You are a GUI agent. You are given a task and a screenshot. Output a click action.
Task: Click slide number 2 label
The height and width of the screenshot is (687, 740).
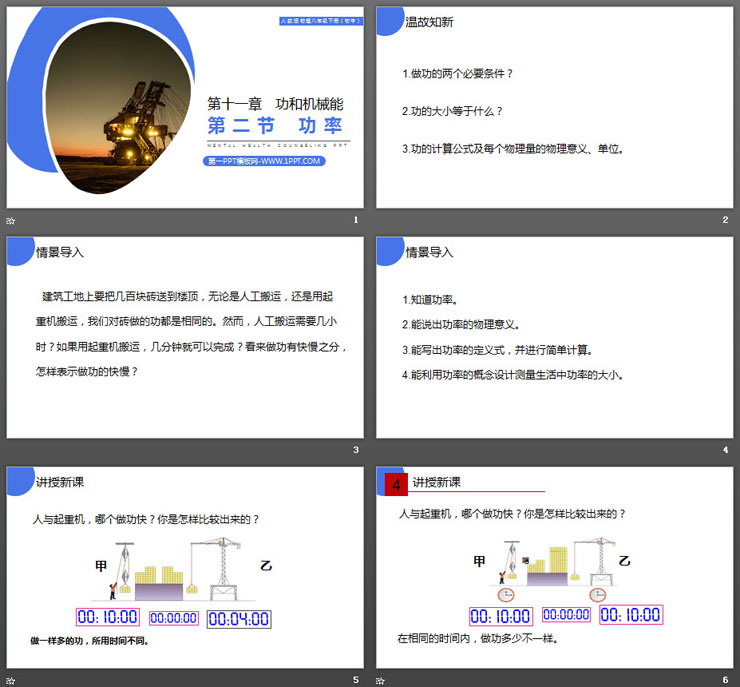click(725, 219)
